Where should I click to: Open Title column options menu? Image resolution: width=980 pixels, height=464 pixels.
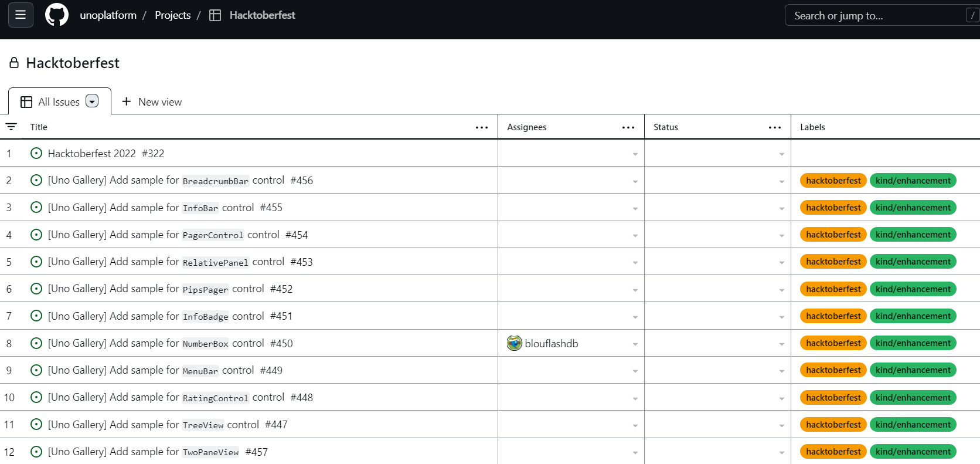point(482,127)
